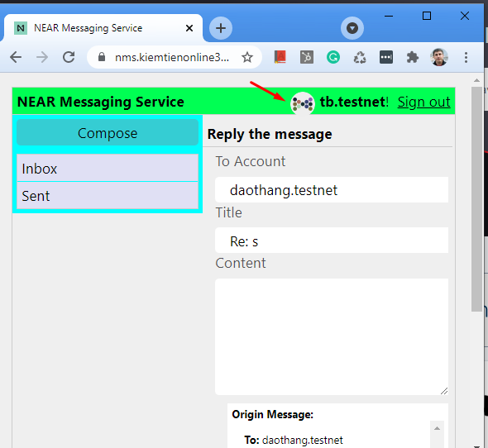Open the Sent folder
Screen dimensions: 488x448
click(108, 195)
